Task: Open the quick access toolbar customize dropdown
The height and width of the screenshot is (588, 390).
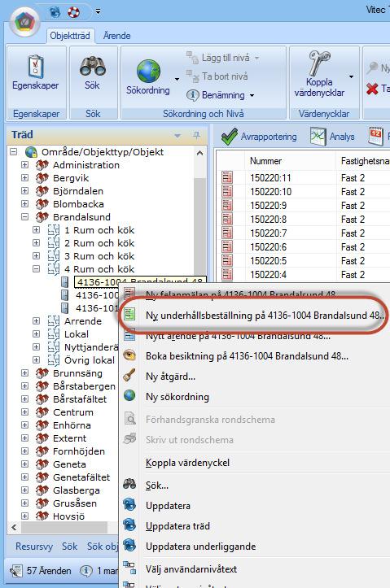Action: [98, 12]
